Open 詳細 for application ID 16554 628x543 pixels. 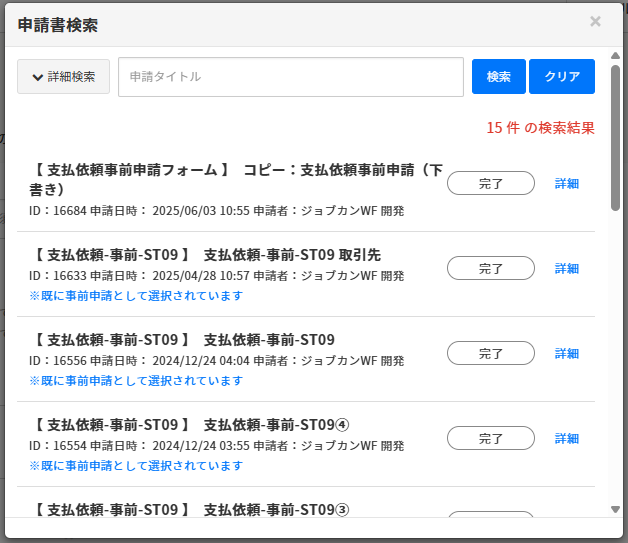click(x=567, y=438)
